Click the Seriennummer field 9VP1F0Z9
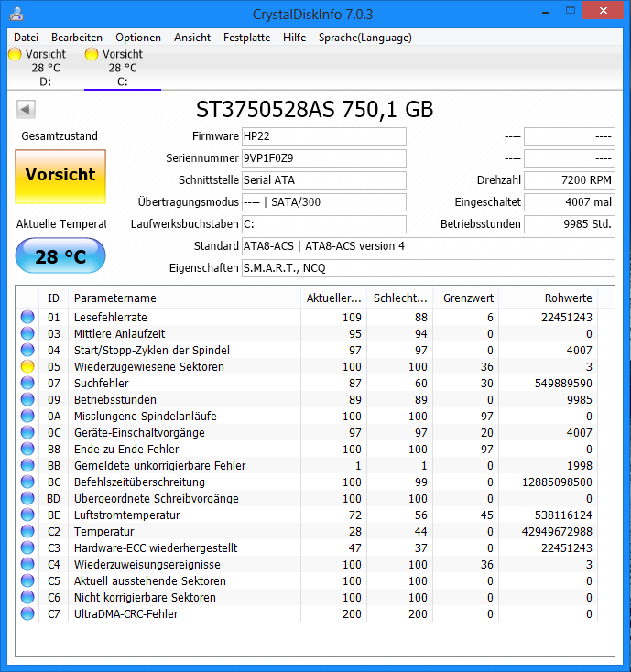 (x=323, y=158)
